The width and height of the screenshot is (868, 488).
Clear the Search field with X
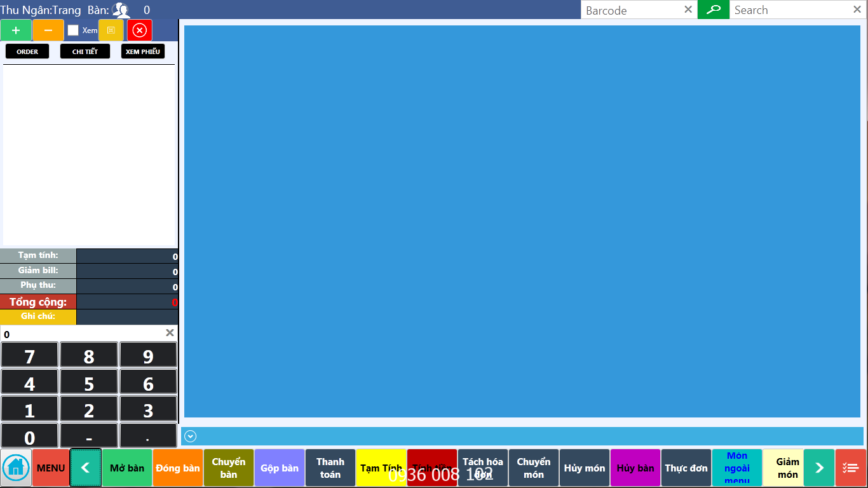(857, 10)
